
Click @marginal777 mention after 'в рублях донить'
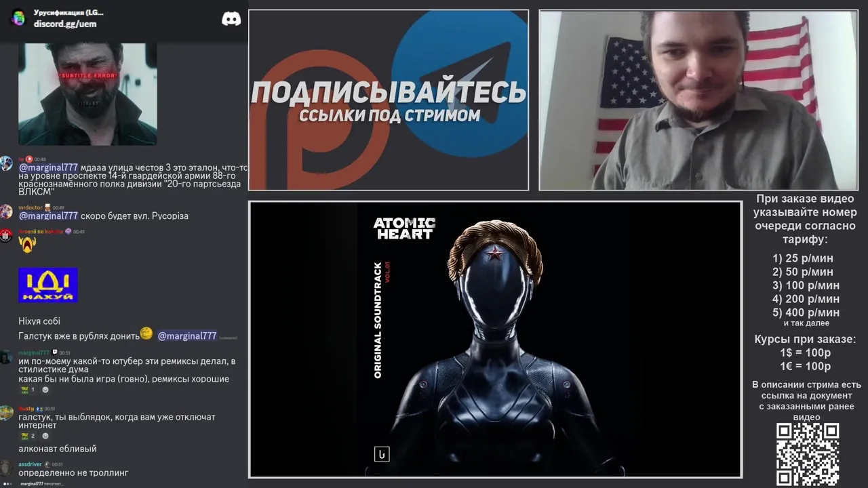(x=187, y=335)
